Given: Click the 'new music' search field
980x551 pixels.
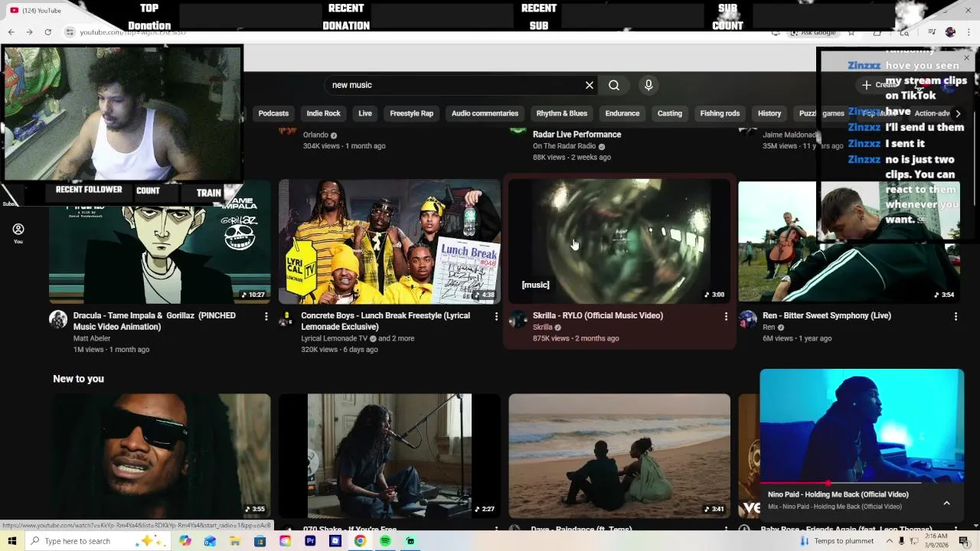Looking at the screenshot, I should tap(456, 85).
